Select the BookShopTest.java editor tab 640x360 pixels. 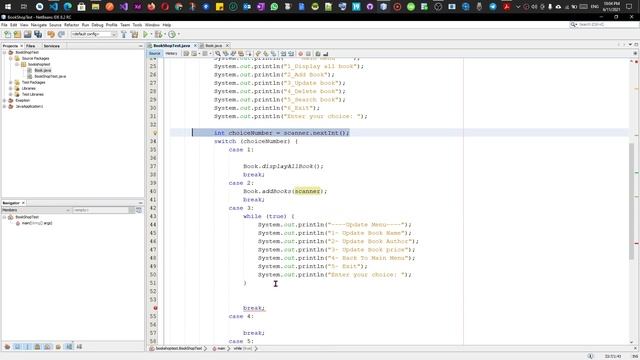click(x=171, y=46)
